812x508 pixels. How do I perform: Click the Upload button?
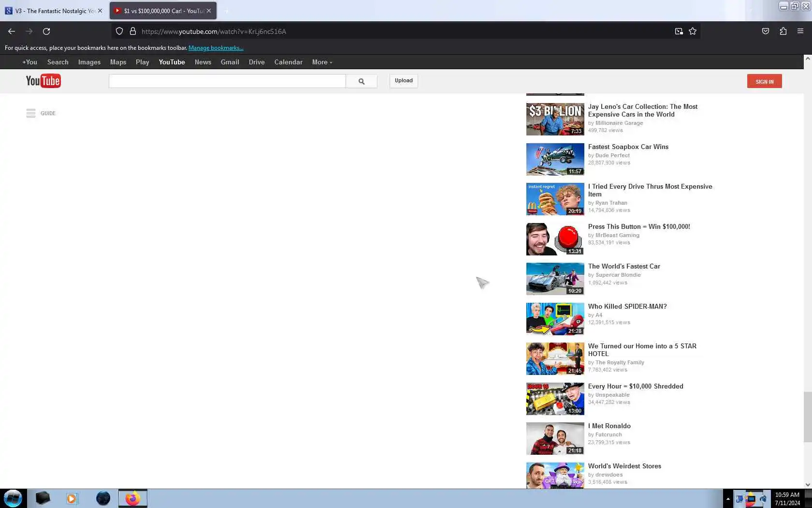pos(404,81)
